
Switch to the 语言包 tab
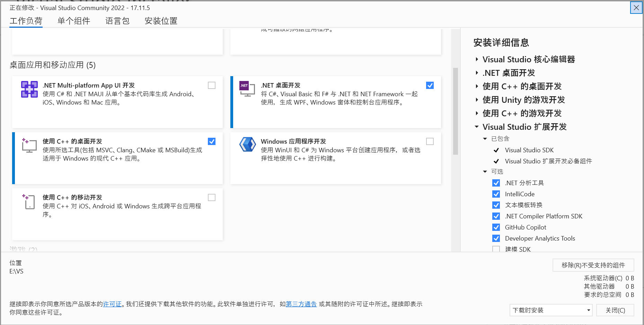[x=117, y=21]
